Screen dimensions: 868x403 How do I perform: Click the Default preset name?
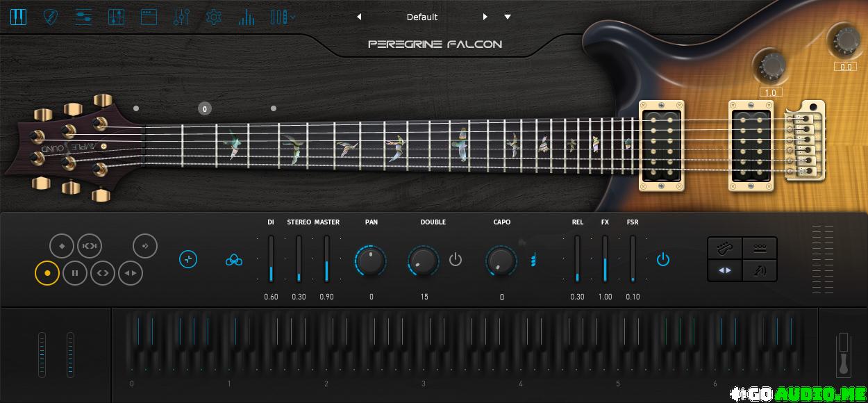pos(422,17)
